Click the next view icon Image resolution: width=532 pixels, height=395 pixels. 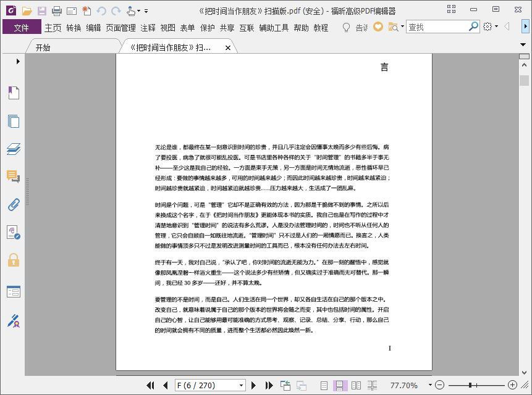tap(302, 385)
